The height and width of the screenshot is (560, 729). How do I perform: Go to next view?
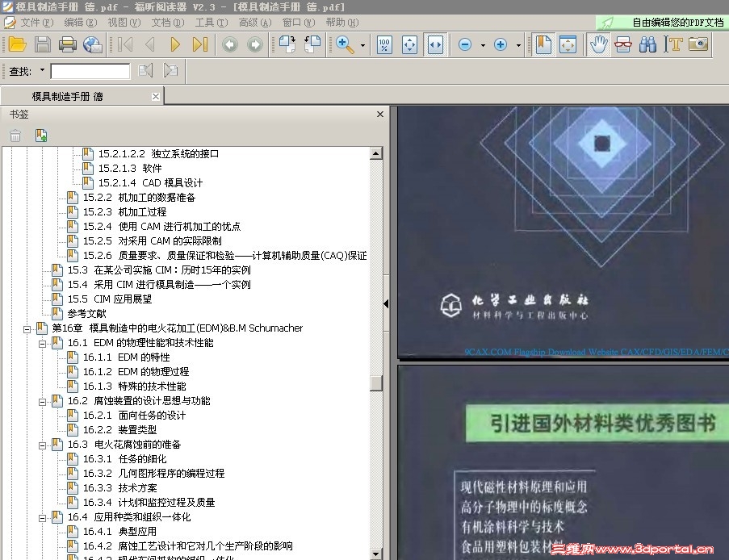255,44
